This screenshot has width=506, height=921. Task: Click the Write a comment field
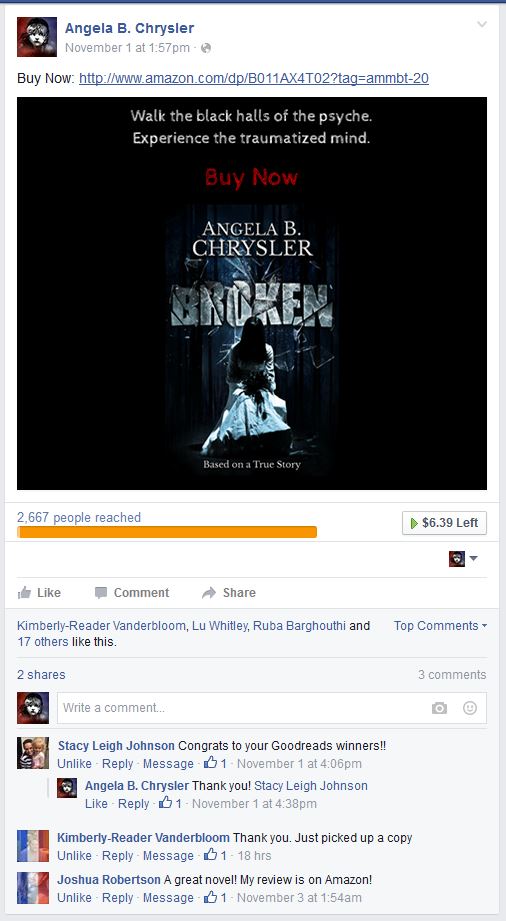(x=272, y=708)
